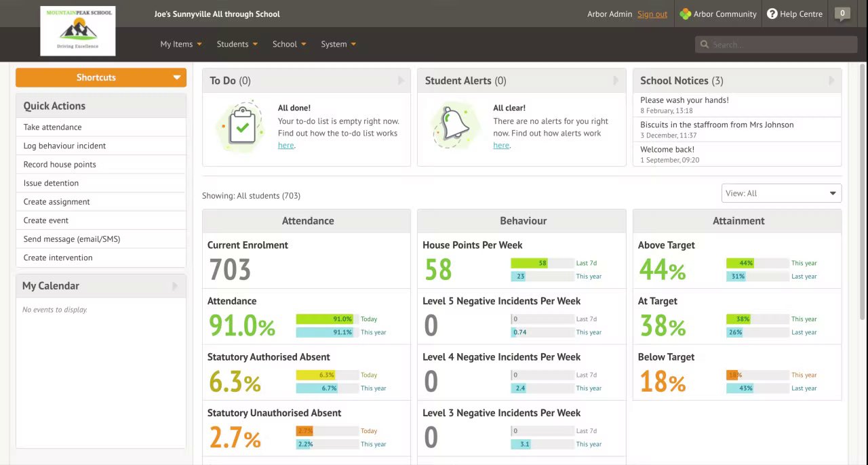Click Joe's Sunnyville All through School title
The image size is (868, 465).
pyautogui.click(x=217, y=14)
